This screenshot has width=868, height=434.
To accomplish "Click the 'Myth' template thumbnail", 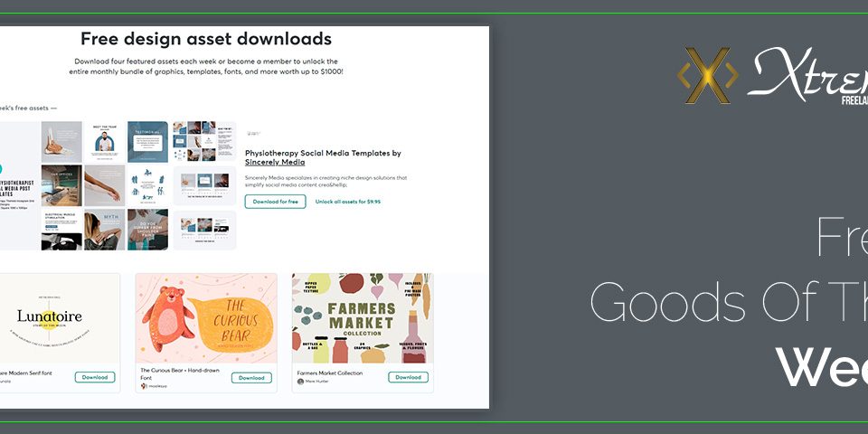I will 105,229.
